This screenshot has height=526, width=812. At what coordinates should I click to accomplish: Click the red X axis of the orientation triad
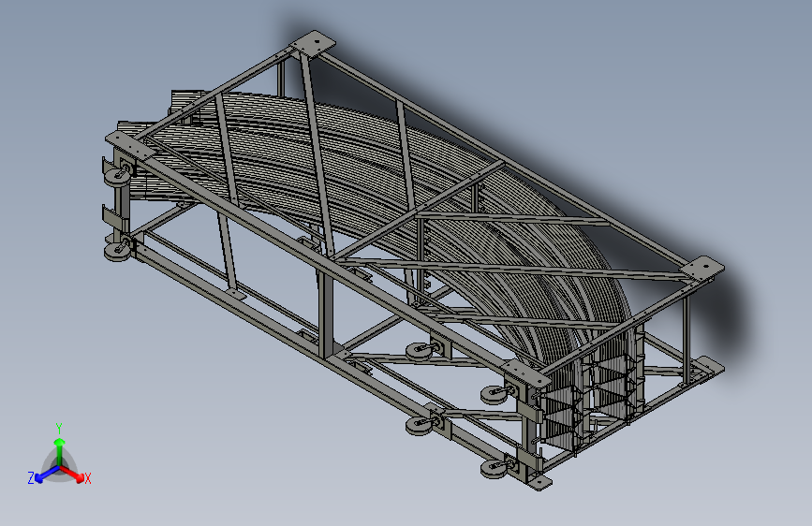tap(72, 474)
